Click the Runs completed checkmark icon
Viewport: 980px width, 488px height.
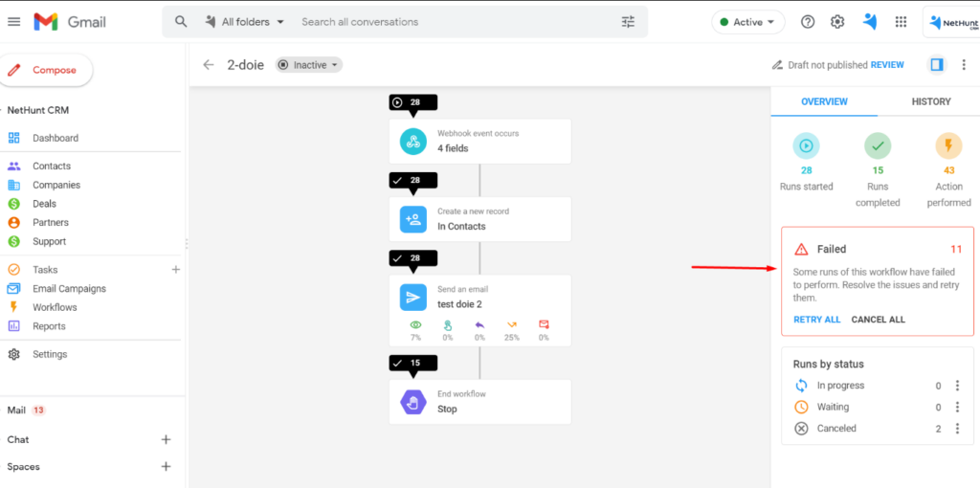click(x=878, y=146)
